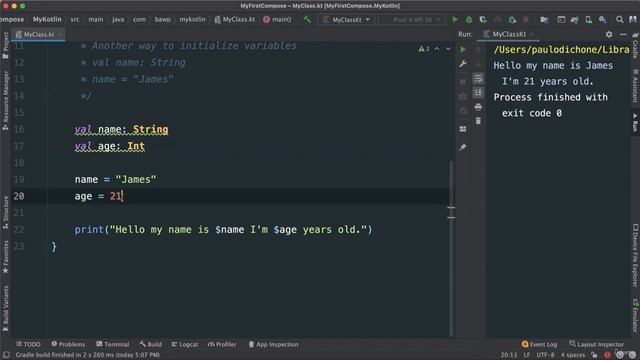Open the Favorites side tab
The height and width of the screenshot is (360, 640).
5,257
